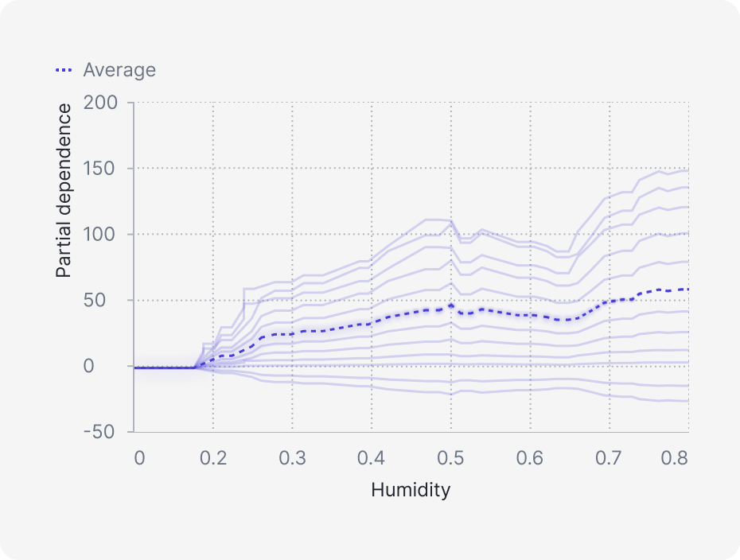Click the -50 y-axis tick label
740x560 pixels.
(97, 432)
